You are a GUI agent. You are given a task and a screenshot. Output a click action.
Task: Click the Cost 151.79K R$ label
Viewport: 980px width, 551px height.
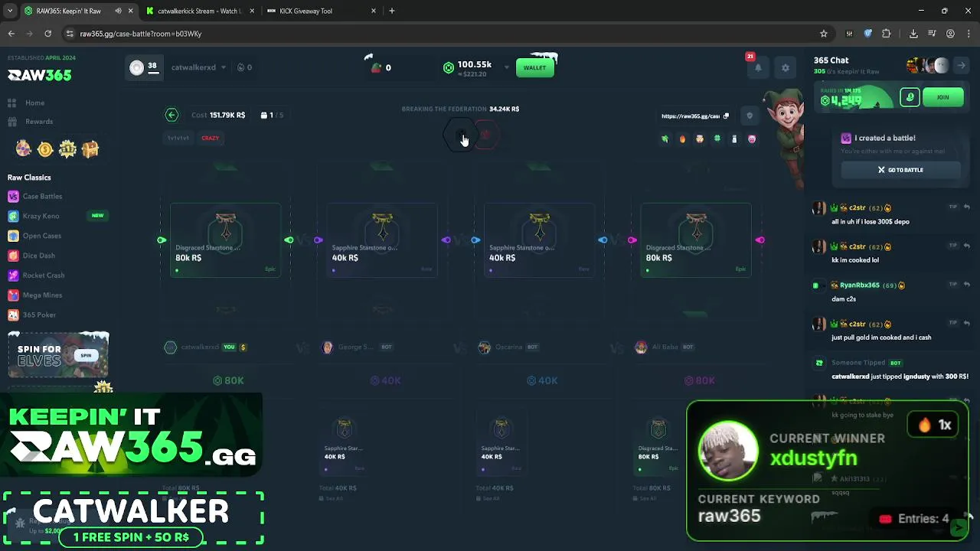218,115
